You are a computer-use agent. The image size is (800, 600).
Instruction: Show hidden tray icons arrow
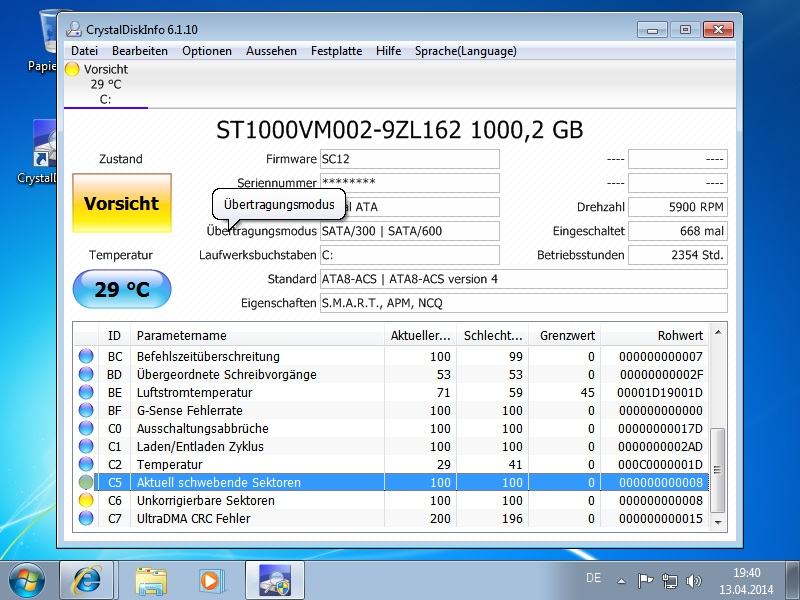point(621,581)
